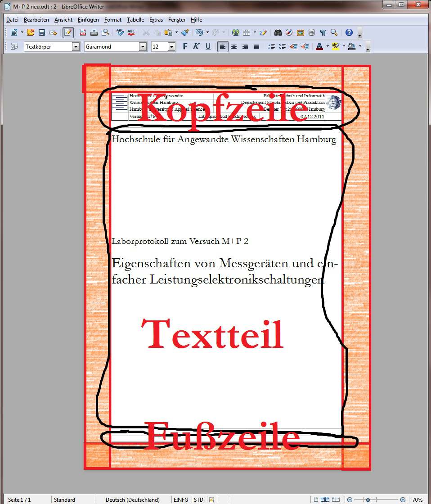Toggle Edit File mode button
431x504 pixels.
(68, 32)
